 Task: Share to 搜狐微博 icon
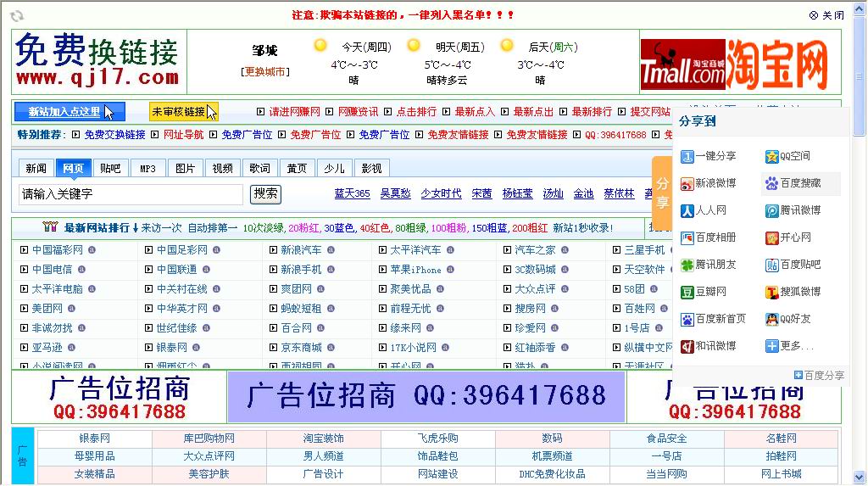(771, 293)
